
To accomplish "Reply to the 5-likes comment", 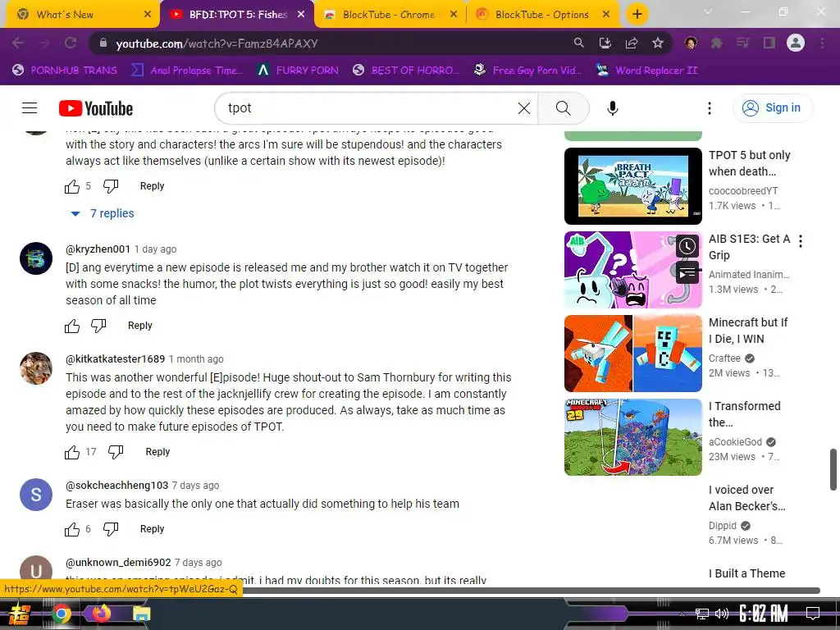I will (x=152, y=186).
